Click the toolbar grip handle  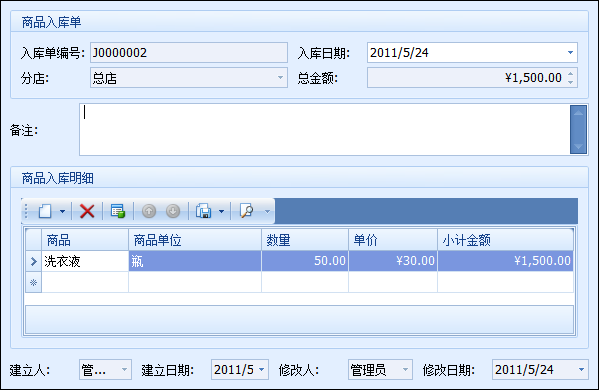point(26,211)
